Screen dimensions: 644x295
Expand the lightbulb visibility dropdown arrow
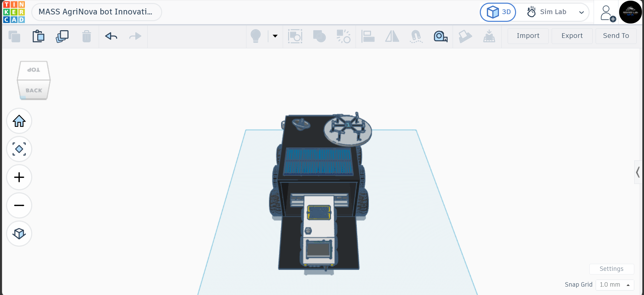click(275, 36)
